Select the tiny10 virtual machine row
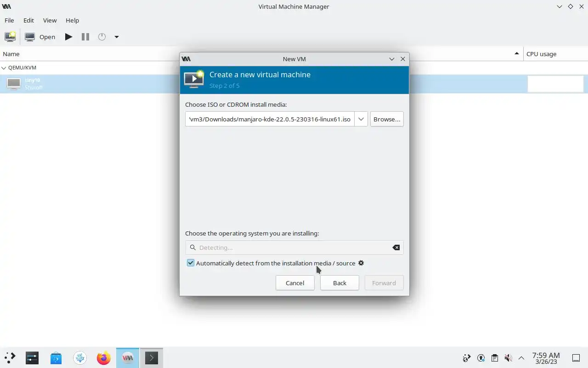This screenshot has width=588, height=368. tap(294, 84)
